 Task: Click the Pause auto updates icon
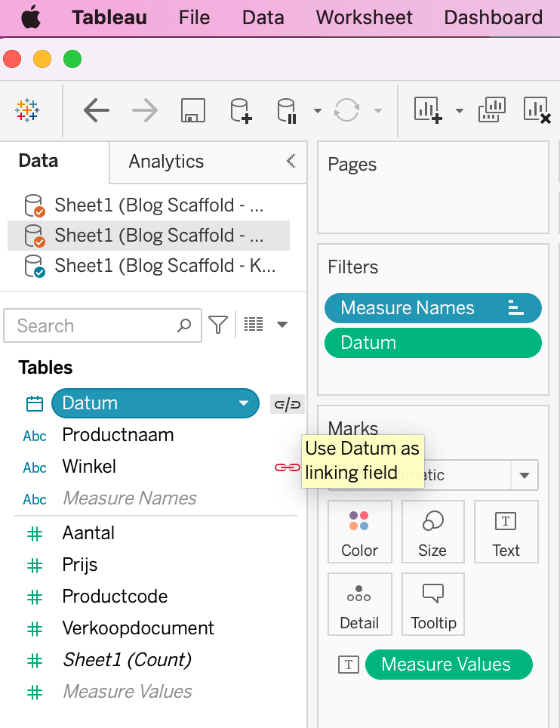288,111
